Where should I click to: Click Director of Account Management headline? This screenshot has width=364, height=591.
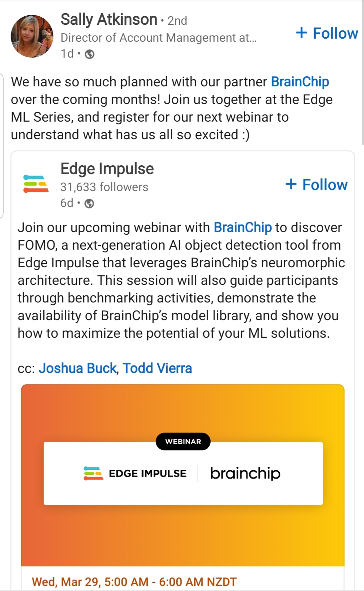pos(158,38)
